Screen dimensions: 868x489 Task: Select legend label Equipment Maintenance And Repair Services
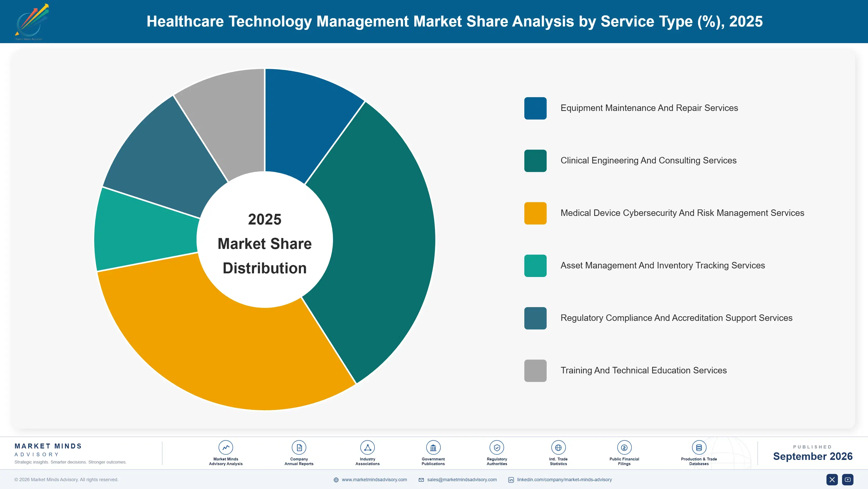(649, 108)
